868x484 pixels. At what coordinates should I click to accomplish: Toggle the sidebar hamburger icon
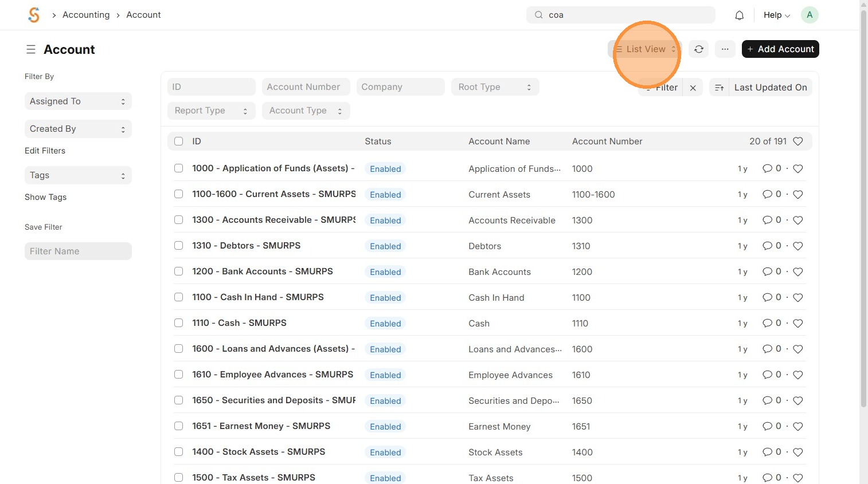click(x=31, y=50)
